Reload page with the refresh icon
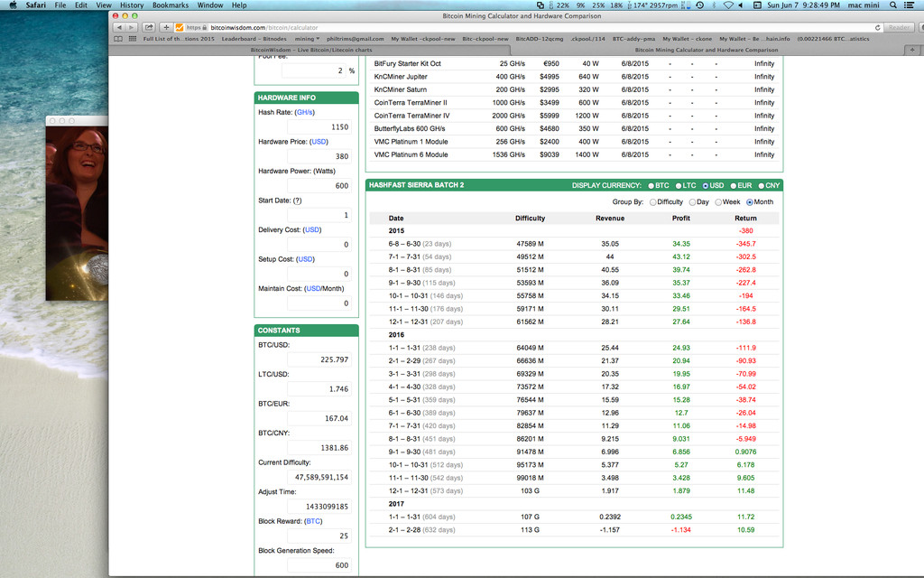This screenshot has width=924, height=578. click(877, 27)
